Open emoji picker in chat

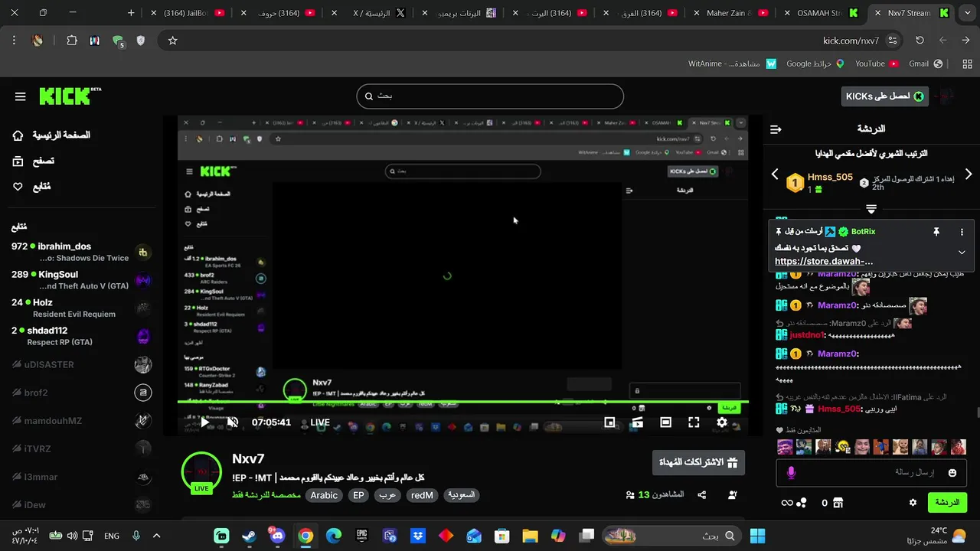[x=952, y=473]
